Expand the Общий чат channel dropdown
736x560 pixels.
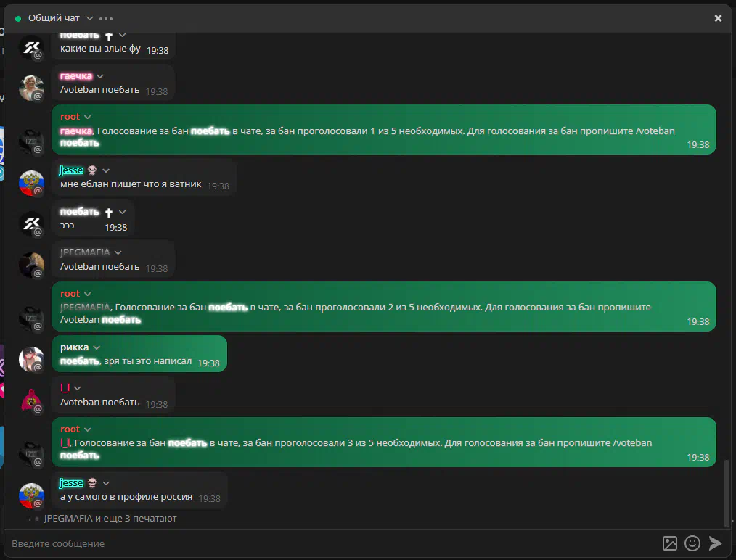[x=90, y=18]
